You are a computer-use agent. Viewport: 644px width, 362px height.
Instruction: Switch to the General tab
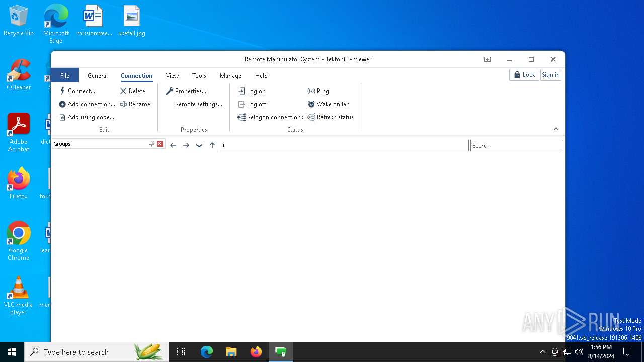(x=98, y=76)
